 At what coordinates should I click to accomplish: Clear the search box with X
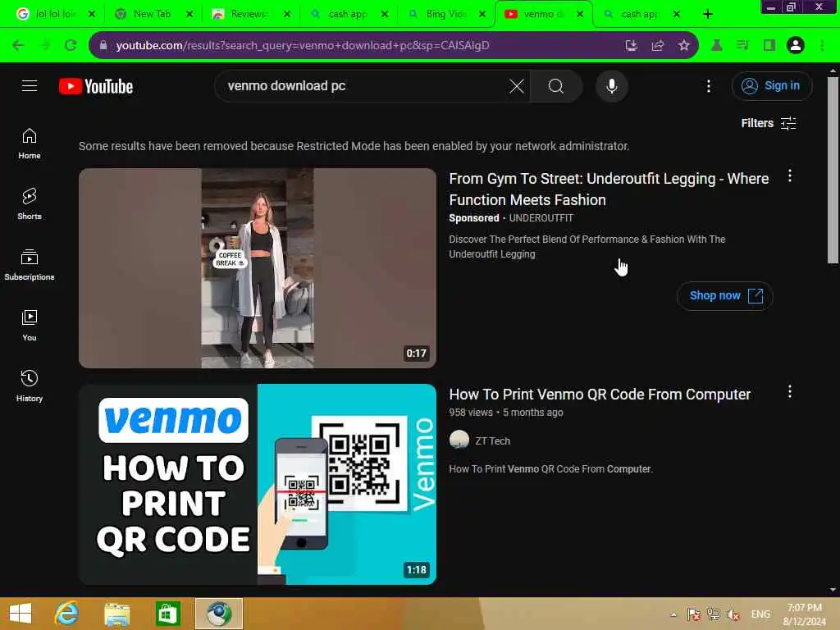coord(517,86)
